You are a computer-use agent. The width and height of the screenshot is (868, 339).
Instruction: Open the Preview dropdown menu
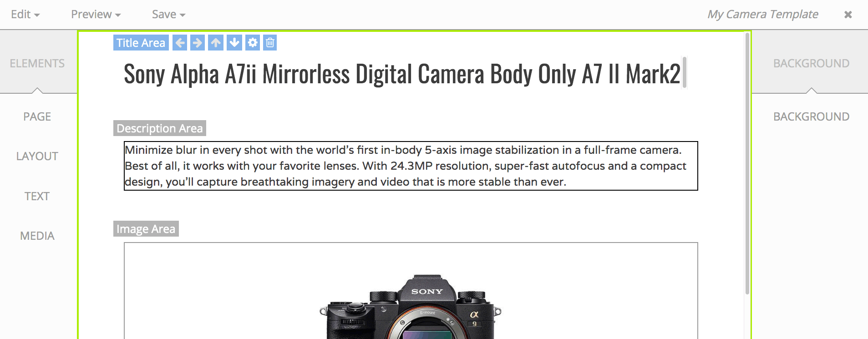[96, 15]
